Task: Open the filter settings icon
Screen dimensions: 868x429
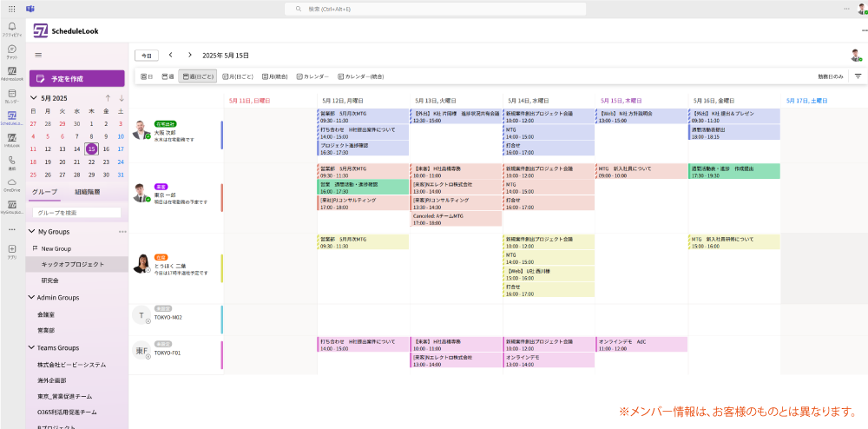Action: (x=858, y=76)
